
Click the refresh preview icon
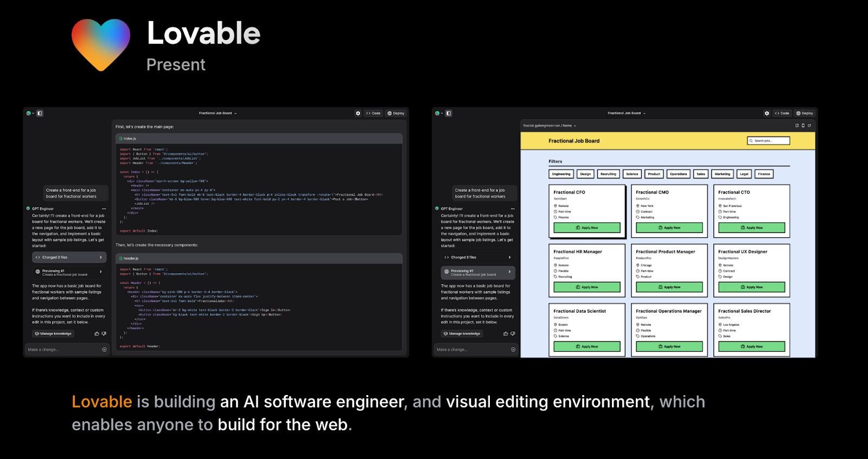[809, 125]
